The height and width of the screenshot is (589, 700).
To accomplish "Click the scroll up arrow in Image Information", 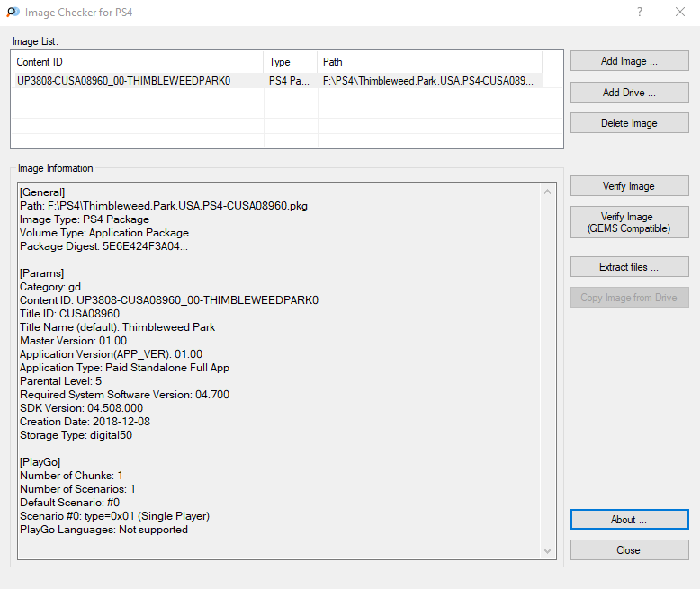I will [x=547, y=192].
